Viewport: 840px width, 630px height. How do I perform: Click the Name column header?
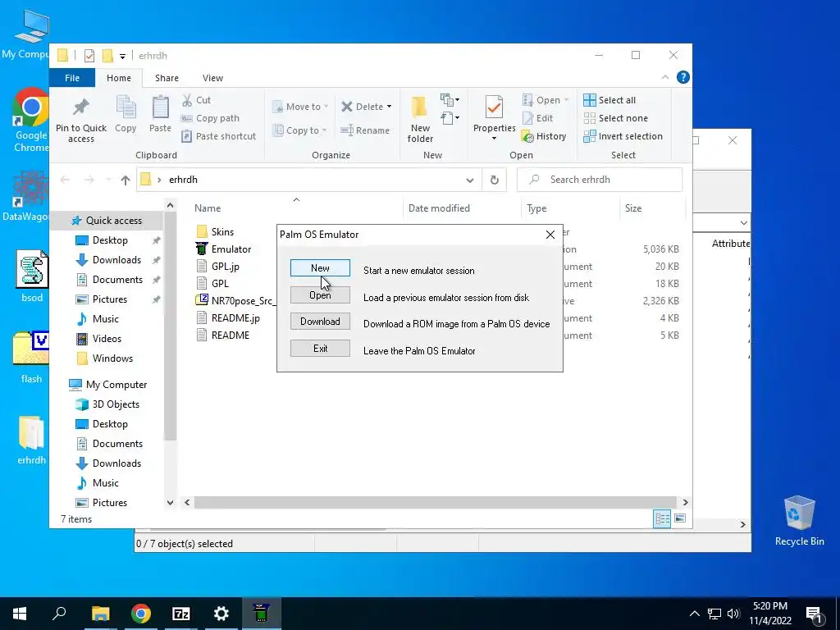(208, 208)
